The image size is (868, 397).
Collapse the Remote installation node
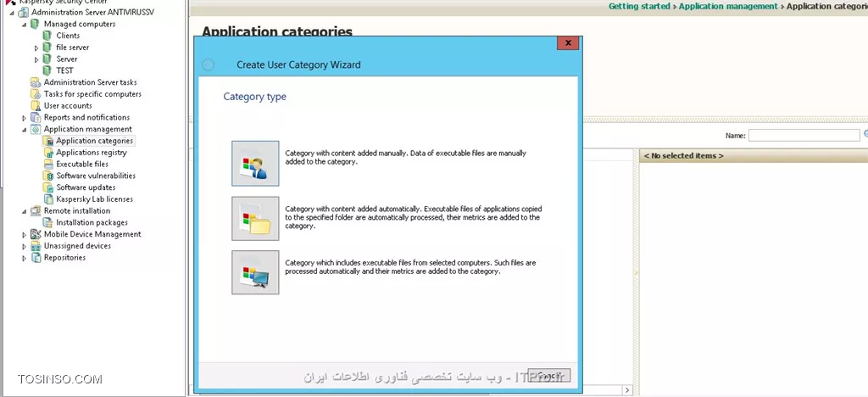pos(25,211)
